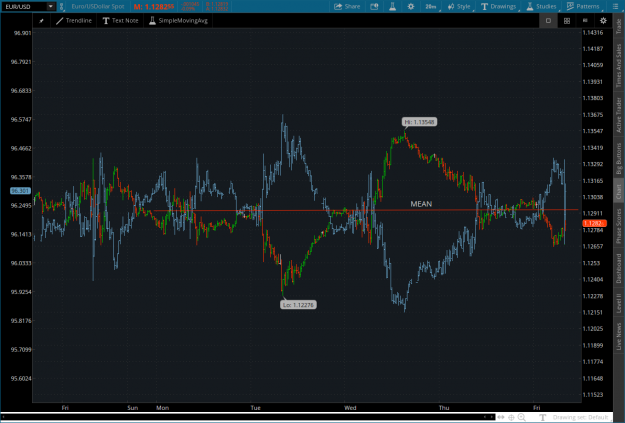Click the symbol link chain icon

tap(61, 7)
